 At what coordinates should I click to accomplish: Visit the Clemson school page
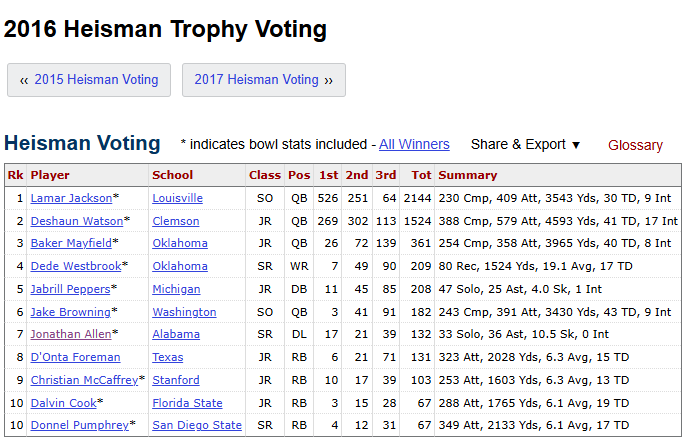tap(176, 221)
